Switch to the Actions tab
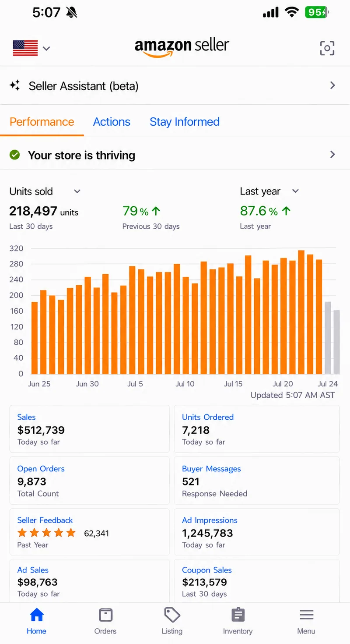The height and width of the screenshot is (644, 350). point(112,122)
